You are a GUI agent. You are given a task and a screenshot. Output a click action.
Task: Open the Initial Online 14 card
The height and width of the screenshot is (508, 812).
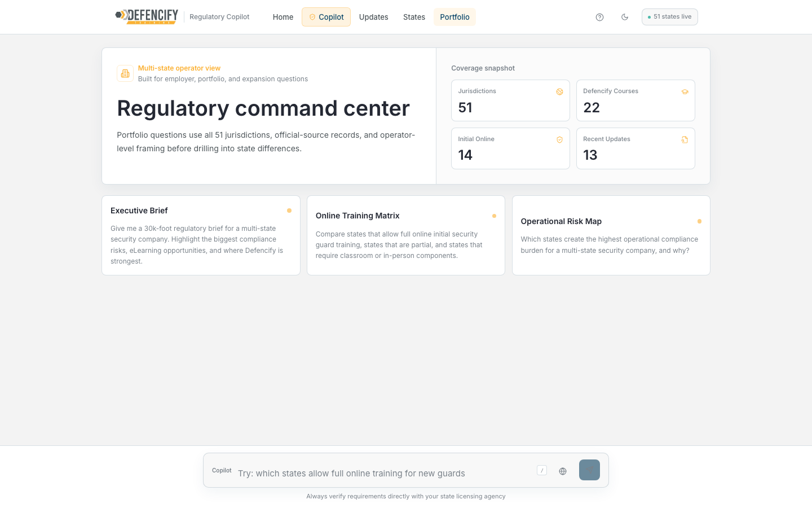510,148
